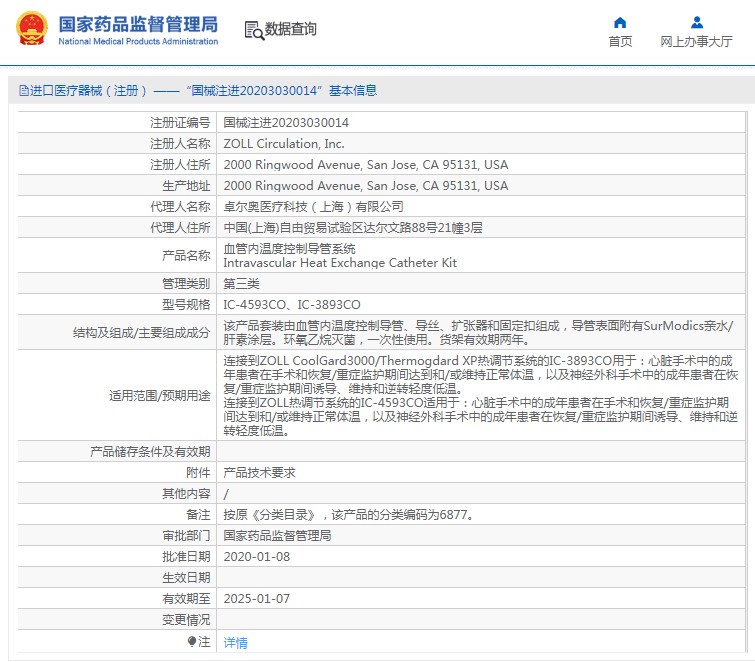Click the 国家药品监督管理局 site title

tap(138, 24)
